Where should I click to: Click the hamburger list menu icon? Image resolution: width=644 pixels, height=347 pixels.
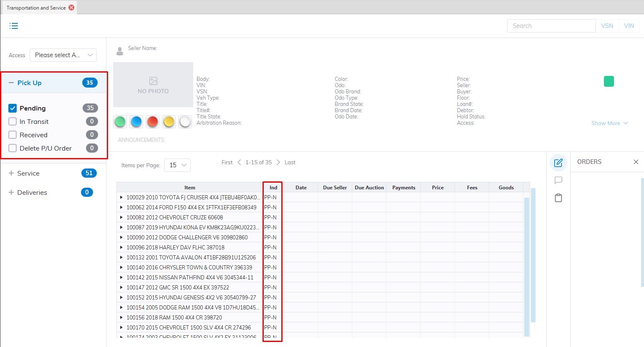pyautogui.click(x=14, y=26)
